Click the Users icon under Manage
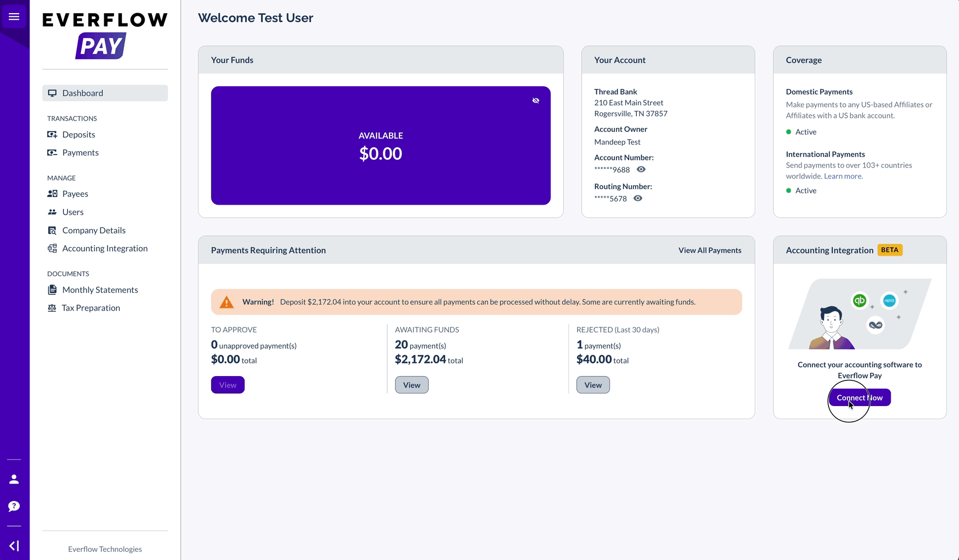The image size is (959, 560). (x=52, y=212)
